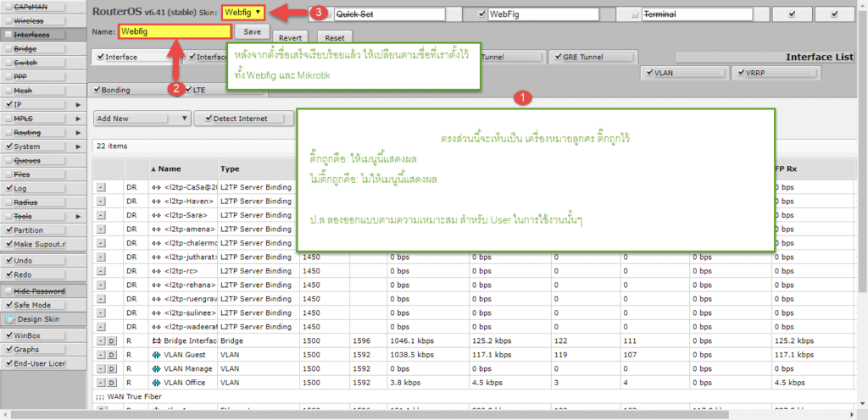
Task: Click the VLAN Office interface icon
Action: [156, 383]
